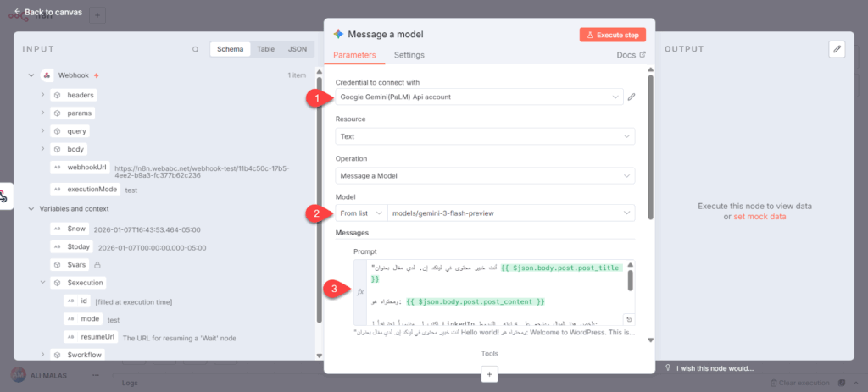Click the $json.body.post.post_content expression

coord(476,302)
